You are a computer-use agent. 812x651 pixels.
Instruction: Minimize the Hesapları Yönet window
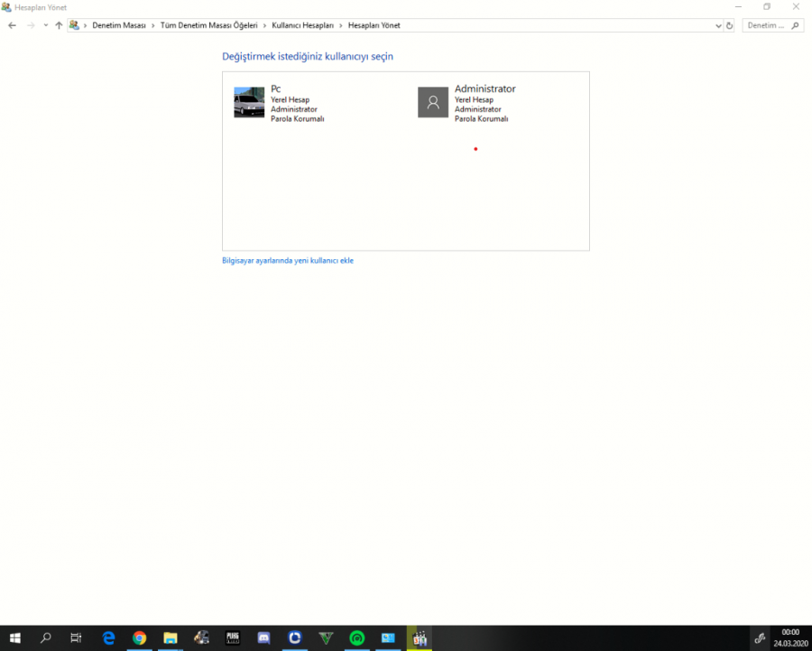pyautogui.click(x=738, y=6)
